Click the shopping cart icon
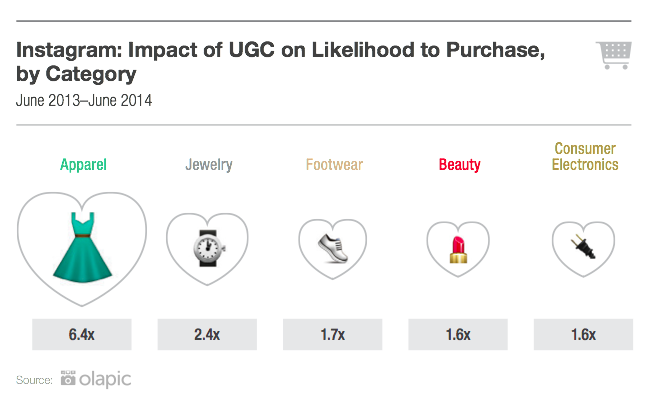 click(614, 55)
